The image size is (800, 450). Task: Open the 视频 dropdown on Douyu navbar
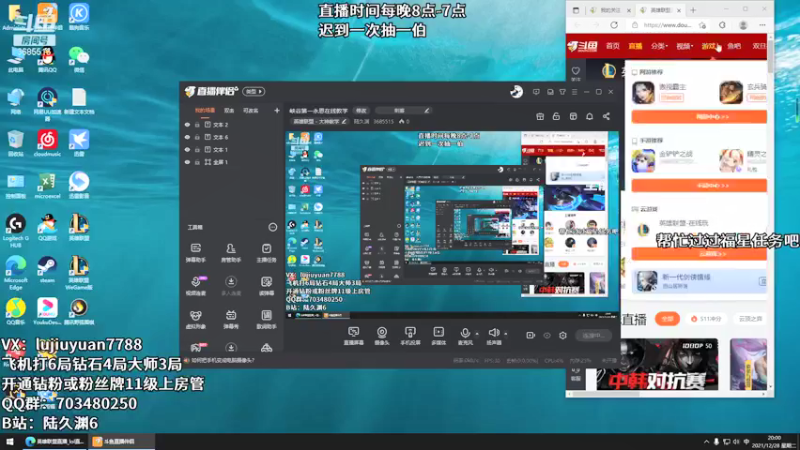coord(685,46)
